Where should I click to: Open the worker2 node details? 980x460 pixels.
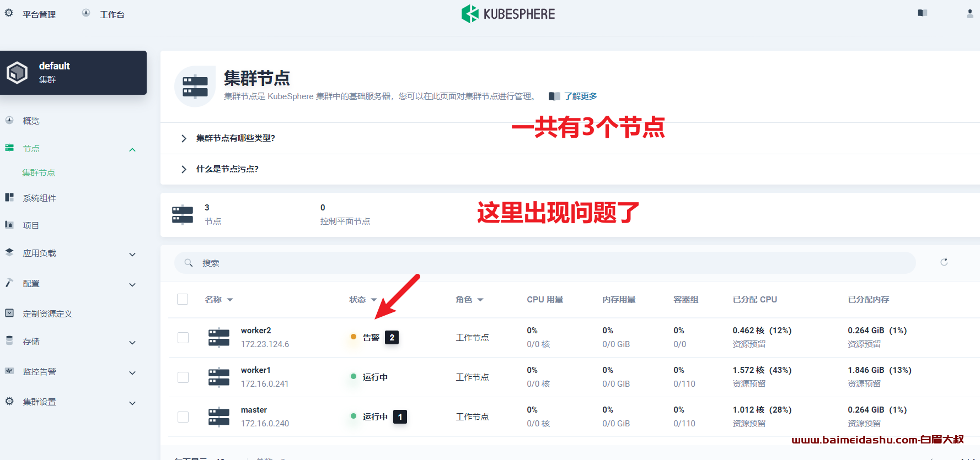click(x=256, y=331)
